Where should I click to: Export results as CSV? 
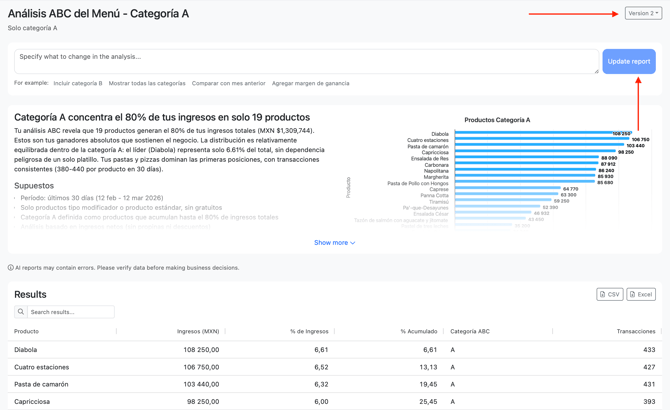pyautogui.click(x=609, y=294)
